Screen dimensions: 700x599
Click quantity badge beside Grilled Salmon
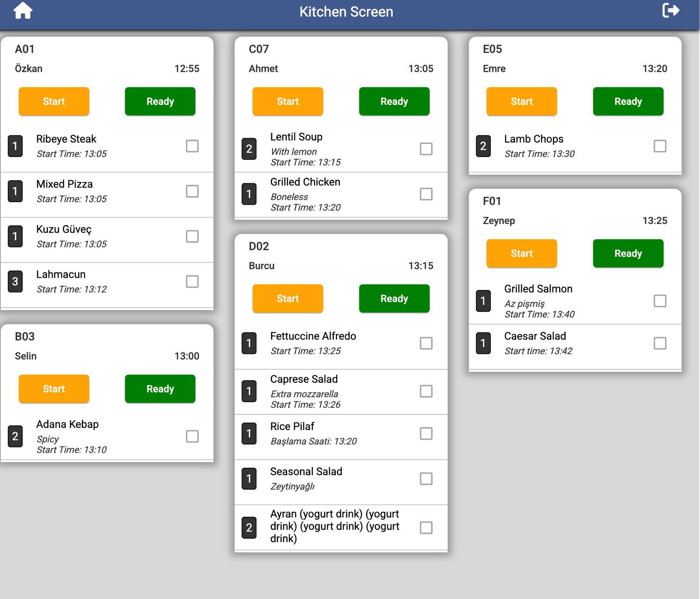[483, 301]
